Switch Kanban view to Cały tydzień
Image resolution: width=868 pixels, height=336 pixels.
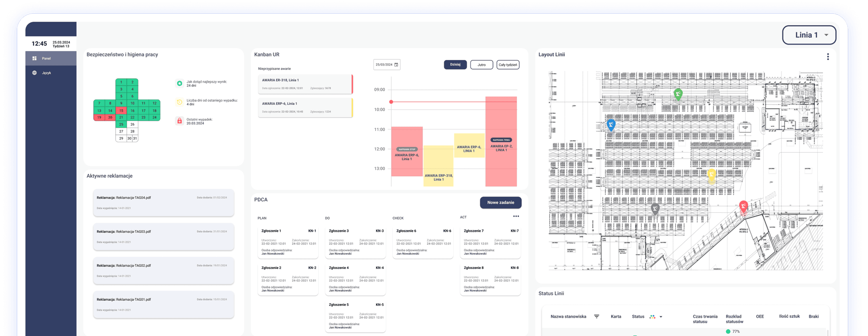508,65
